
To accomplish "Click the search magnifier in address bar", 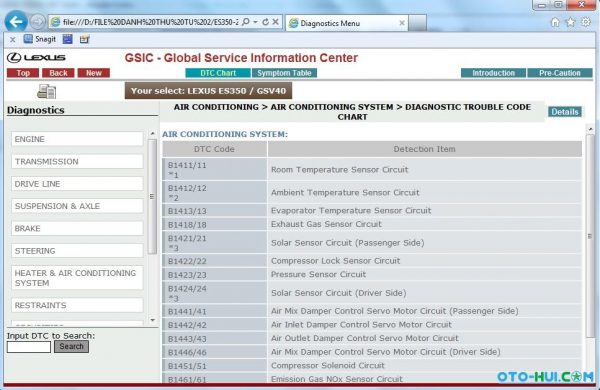I will click(246, 22).
